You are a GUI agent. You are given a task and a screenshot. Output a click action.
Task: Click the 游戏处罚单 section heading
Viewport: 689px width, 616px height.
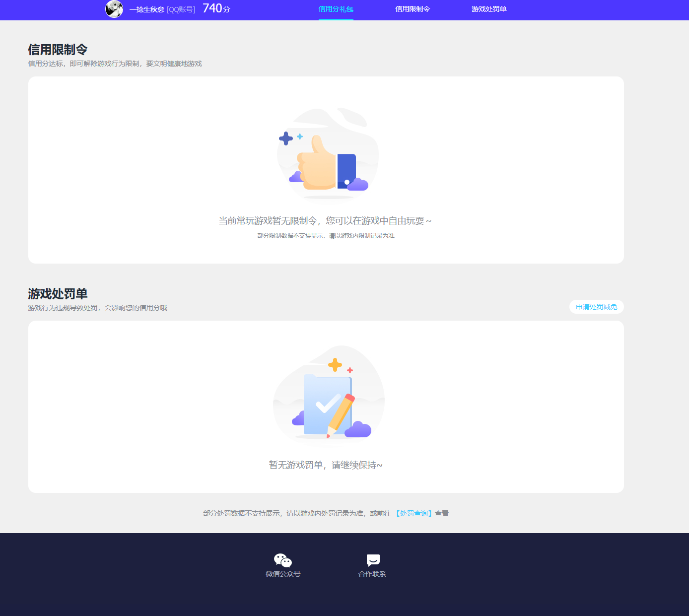(58, 294)
